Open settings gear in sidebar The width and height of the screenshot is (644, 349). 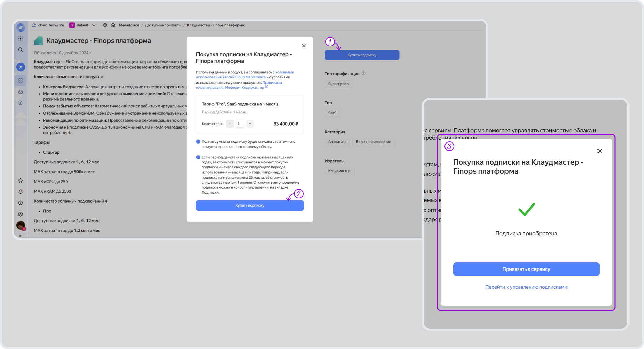(21, 214)
